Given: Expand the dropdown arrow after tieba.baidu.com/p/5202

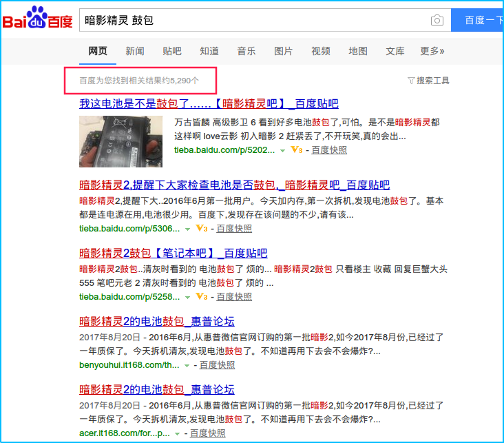Looking at the screenshot, I should pos(282,151).
